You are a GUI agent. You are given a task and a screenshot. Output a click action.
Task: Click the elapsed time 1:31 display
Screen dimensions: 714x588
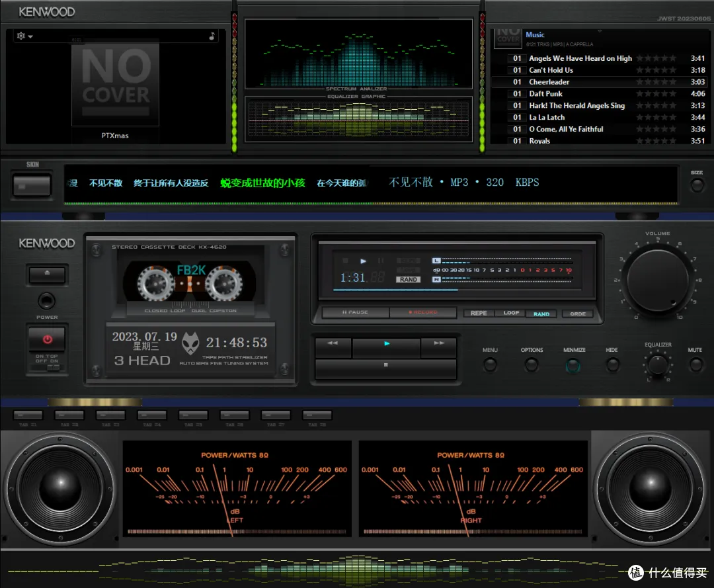(353, 277)
